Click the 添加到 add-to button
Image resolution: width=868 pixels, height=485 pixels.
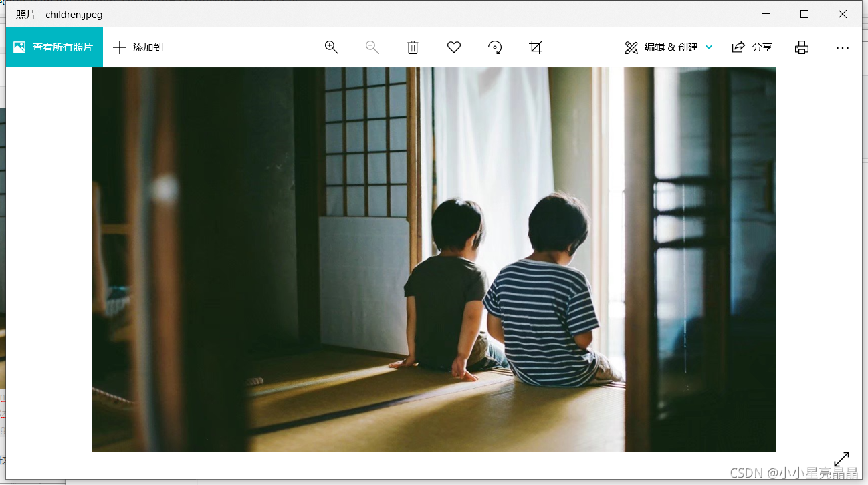[138, 47]
